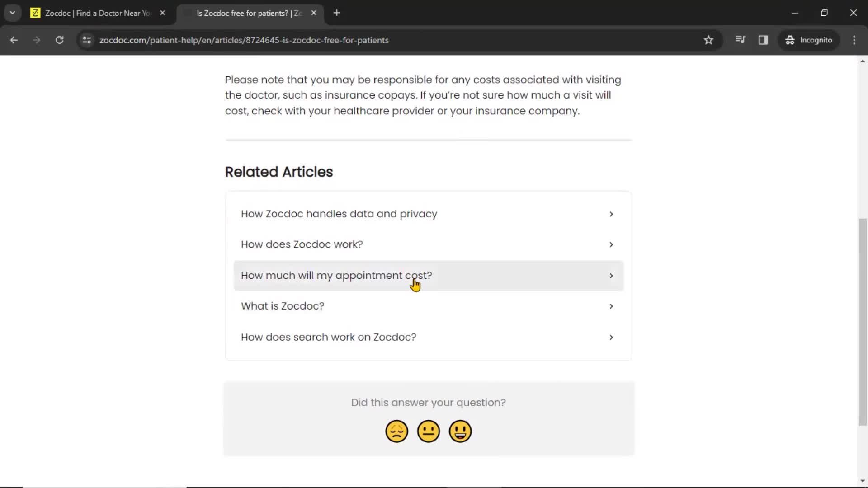Click the sad face feedback emoji

396,431
